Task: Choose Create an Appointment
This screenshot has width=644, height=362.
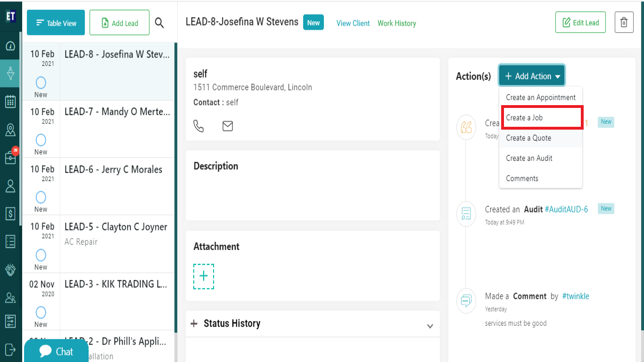Action: [x=541, y=97]
